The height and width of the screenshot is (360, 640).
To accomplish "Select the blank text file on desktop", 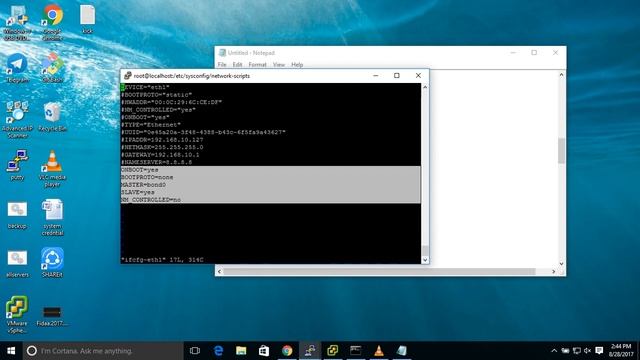I will [x=87, y=20].
